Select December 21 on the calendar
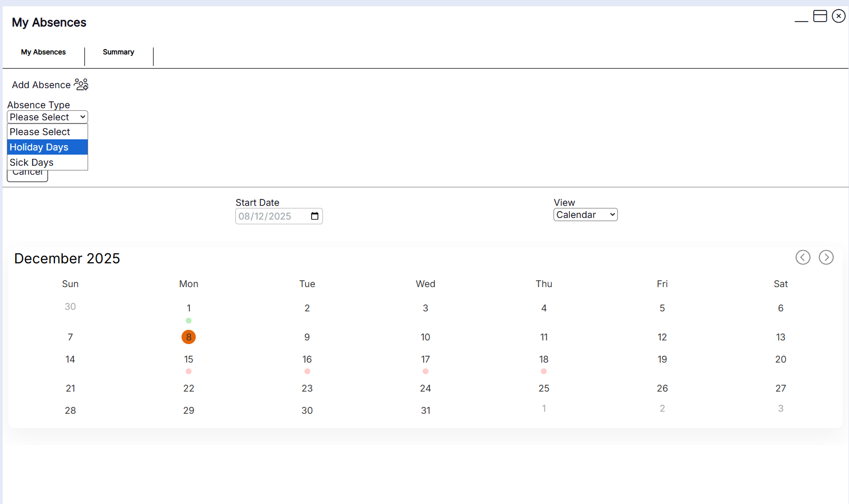Screen dimensions: 849x504 [x=70, y=388]
